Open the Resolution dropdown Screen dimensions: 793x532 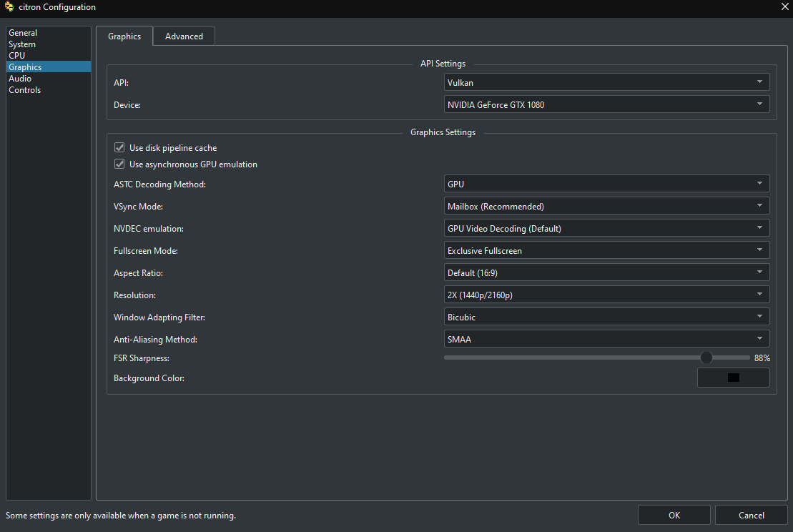pos(607,295)
